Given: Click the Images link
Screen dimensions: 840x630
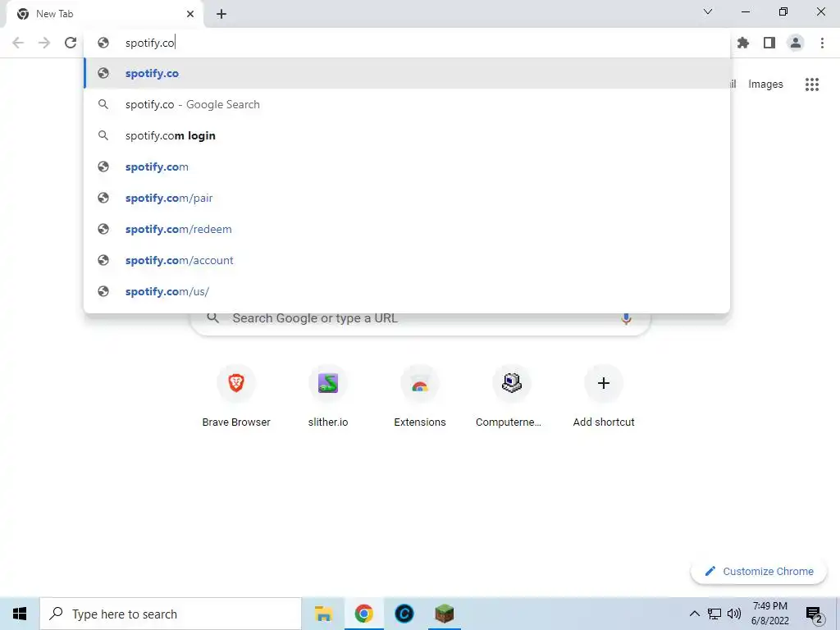Looking at the screenshot, I should (765, 84).
